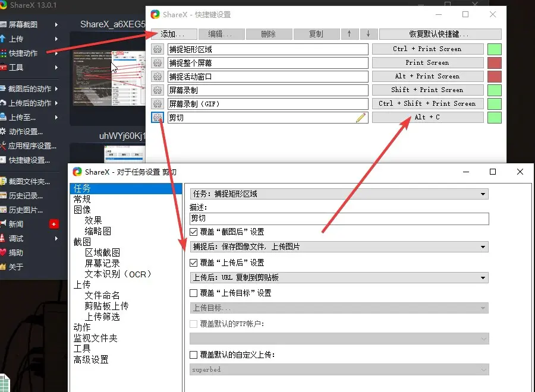Open 历史图片... in sidebar
Viewport: 535px width, 392px height.
(x=26, y=210)
